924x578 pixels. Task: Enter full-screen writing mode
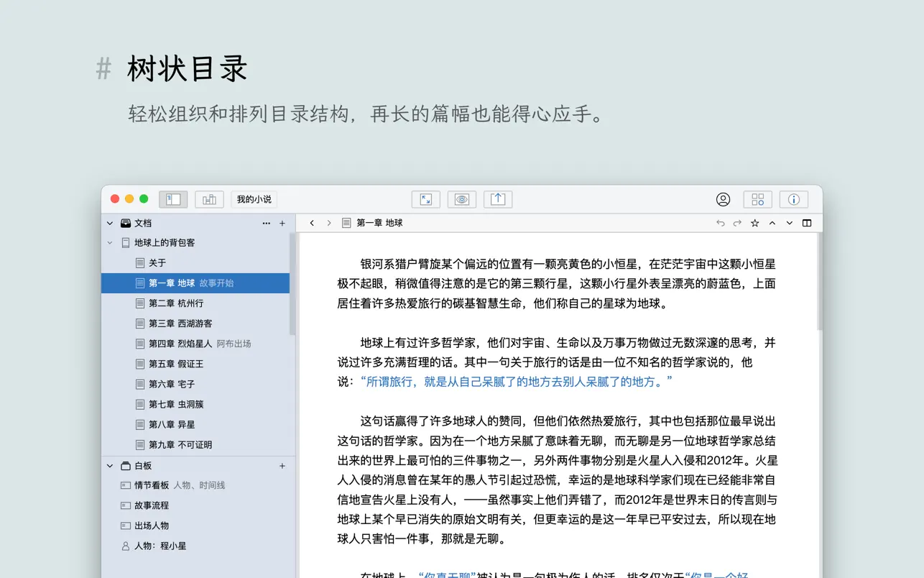426,199
